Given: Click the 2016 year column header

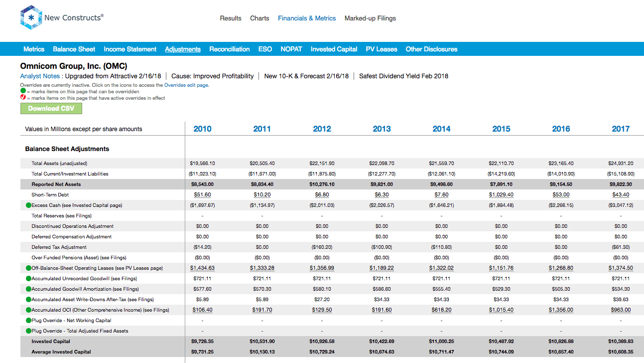Looking at the screenshot, I should 561,129.
